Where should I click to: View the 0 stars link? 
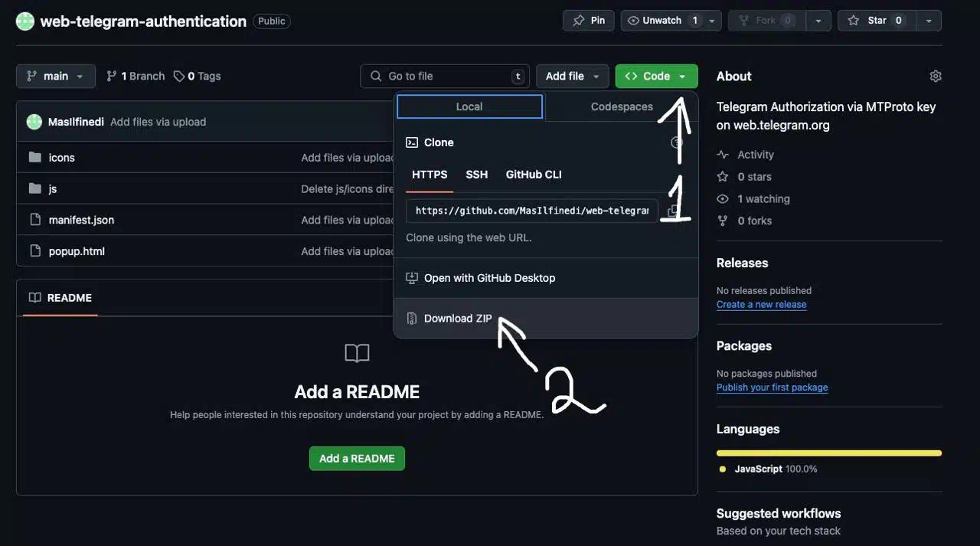pos(744,177)
